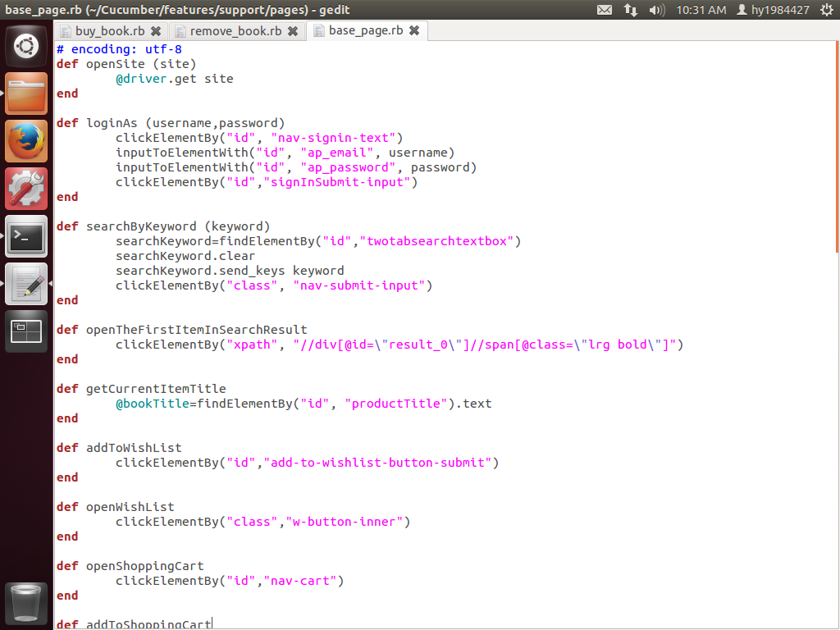840x630 pixels.
Task: Click the "w-button-inner" string
Action: click(x=345, y=522)
